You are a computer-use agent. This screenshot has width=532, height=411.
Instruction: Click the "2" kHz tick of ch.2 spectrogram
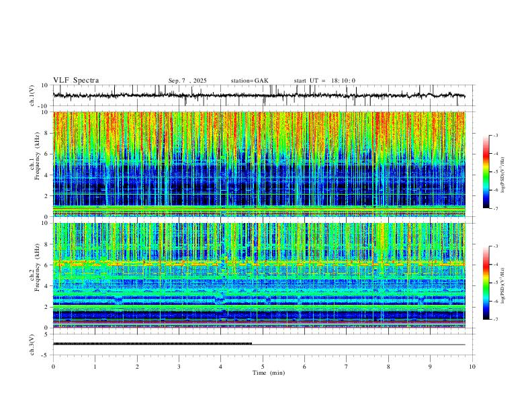pyautogui.click(x=47, y=307)
